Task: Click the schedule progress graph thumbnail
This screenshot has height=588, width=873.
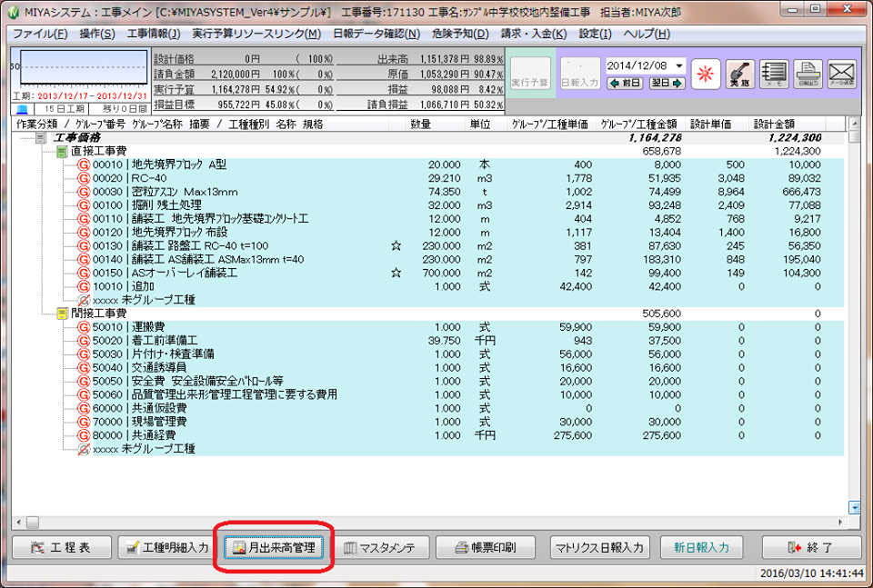Action: 84,68
